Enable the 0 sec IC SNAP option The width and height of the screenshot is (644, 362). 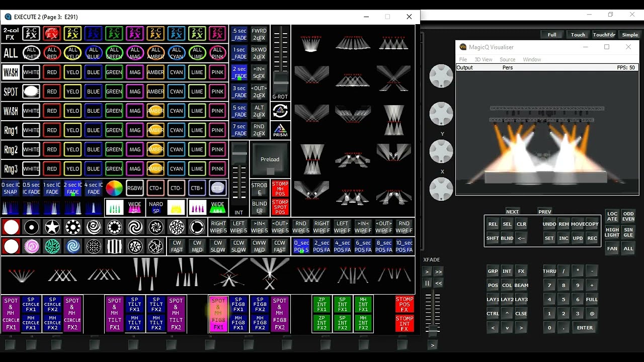pos(11,189)
